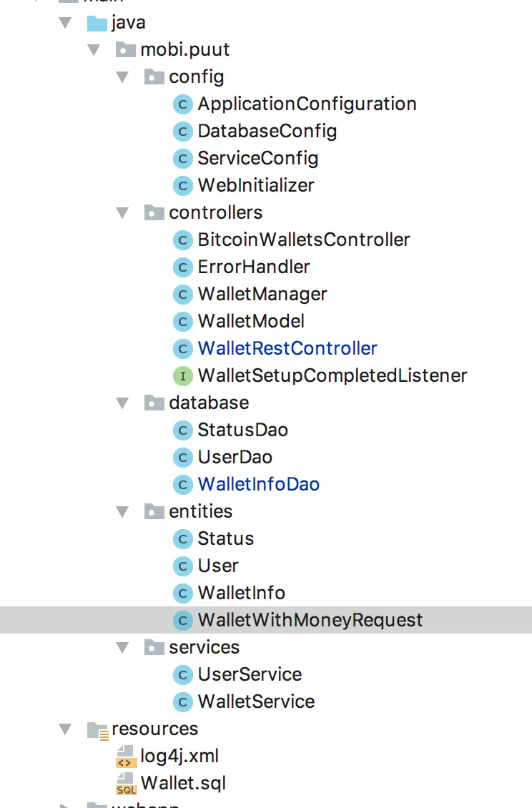This screenshot has height=808, width=532.
Task: Select the BitcoinWalletsController class
Action: pos(303,240)
